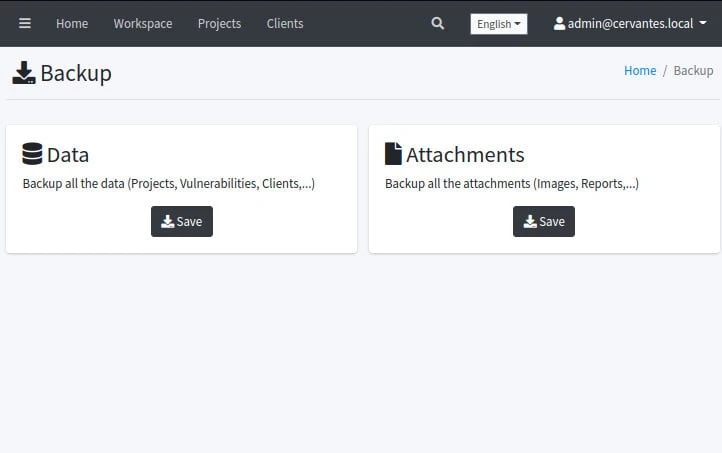722x453 pixels.
Task: Save the Attachments backup
Action: 544,221
